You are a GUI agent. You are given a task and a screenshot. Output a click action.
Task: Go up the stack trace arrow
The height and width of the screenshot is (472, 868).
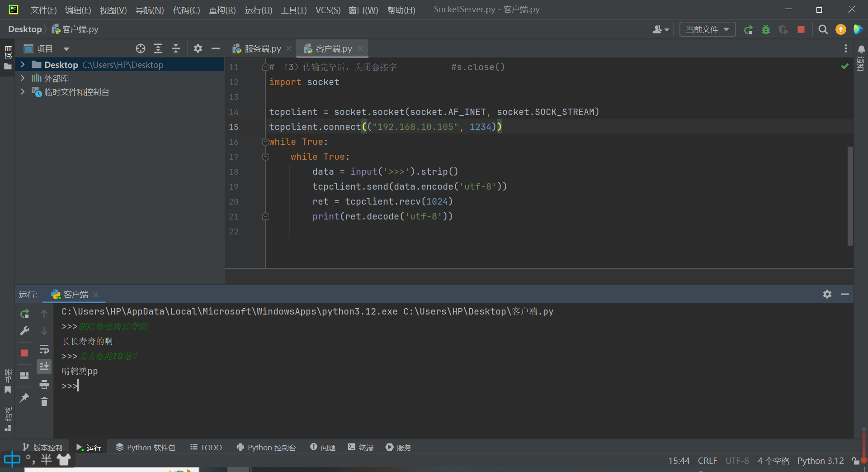pos(44,314)
